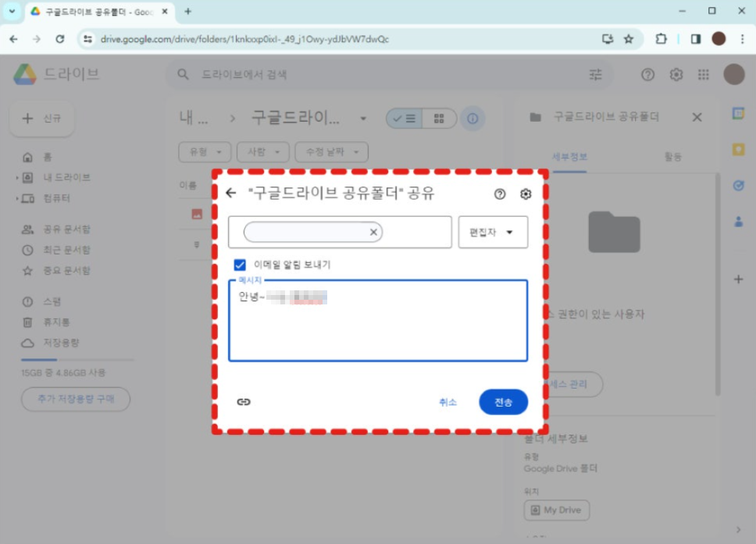Click the 메시지 text area

378,321
